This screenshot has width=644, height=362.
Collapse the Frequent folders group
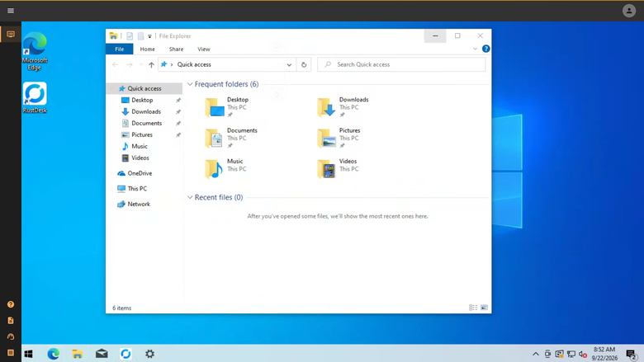pyautogui.click(x=190, y=84)
